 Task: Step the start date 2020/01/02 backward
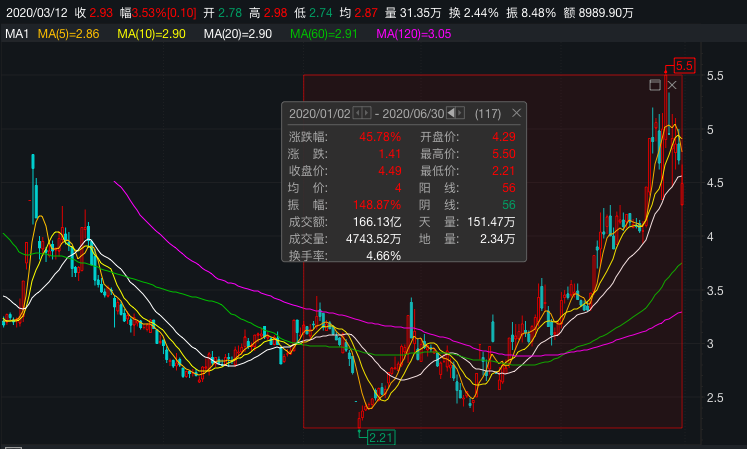coord(357,113)
